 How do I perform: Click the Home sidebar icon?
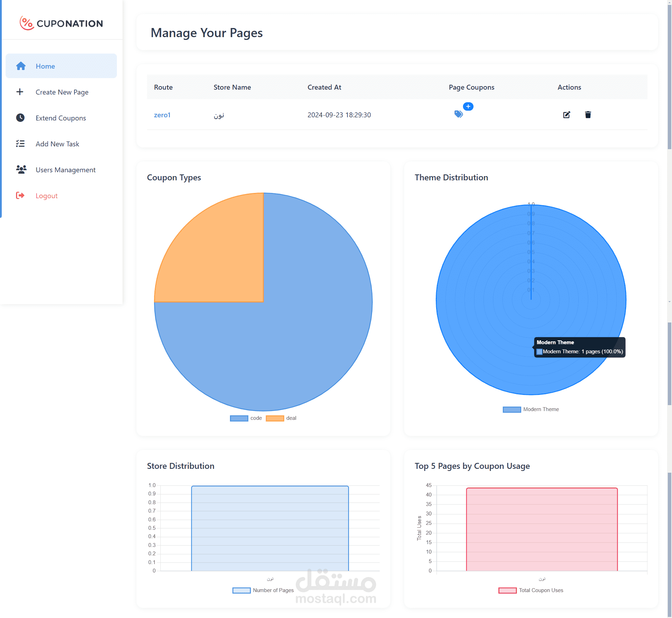point(20,65)
